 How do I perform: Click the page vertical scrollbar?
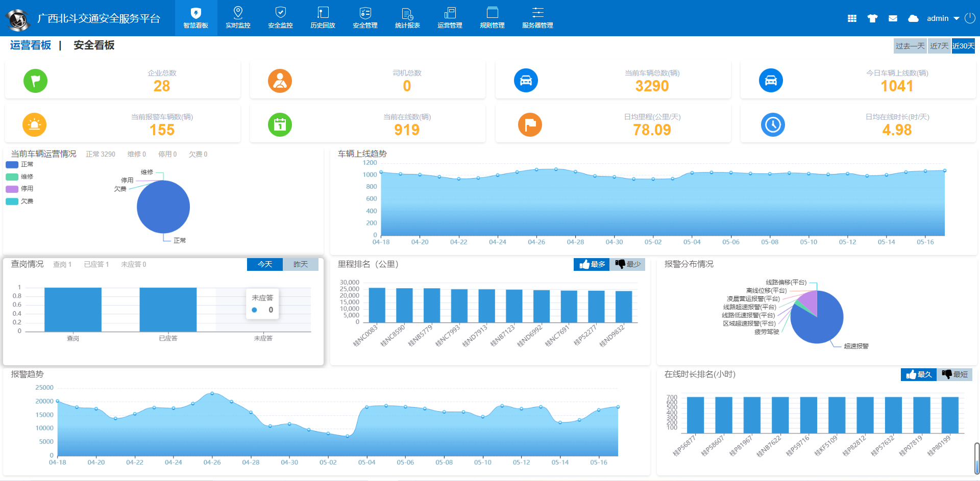(976, 458)
